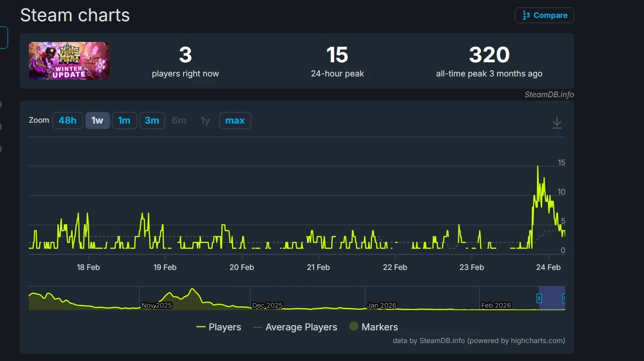The height and width of the screenshot is (361, 644).
Task: Click the right navigator range handle
Action: coord(564,298)
